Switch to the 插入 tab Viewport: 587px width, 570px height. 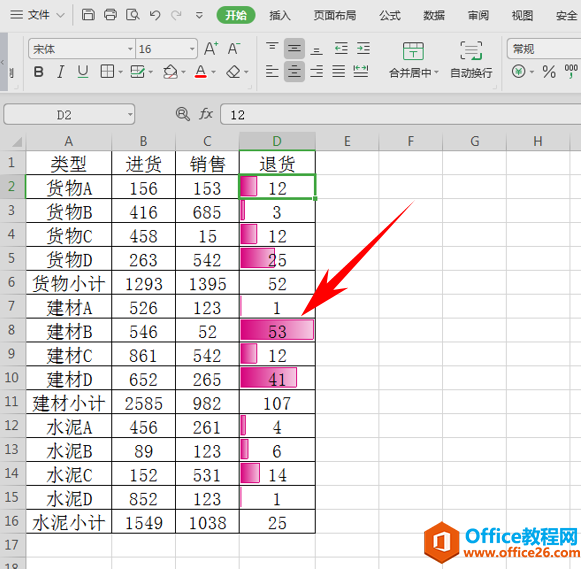pos(280,15)
